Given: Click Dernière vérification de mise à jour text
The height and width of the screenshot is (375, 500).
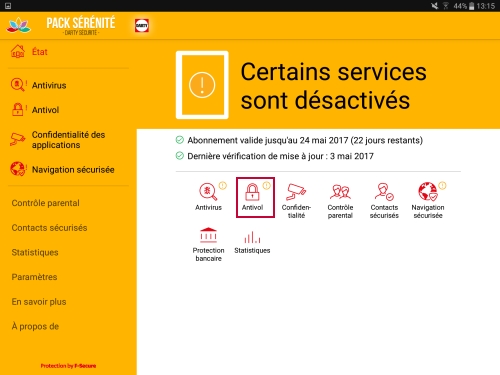Looking at the screenshot, I should point(280,156).
